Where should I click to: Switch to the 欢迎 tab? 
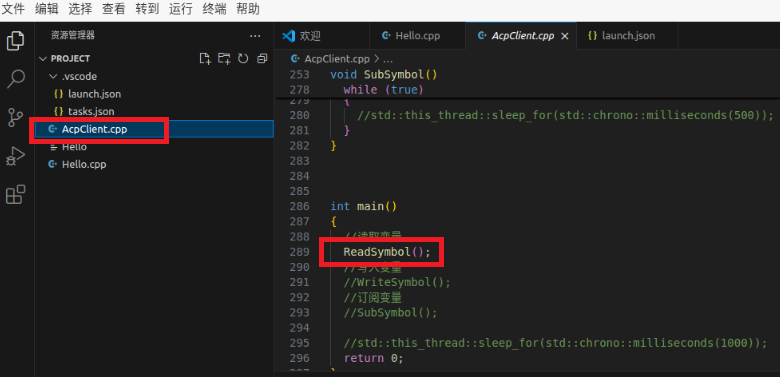[x=321, y=36]
